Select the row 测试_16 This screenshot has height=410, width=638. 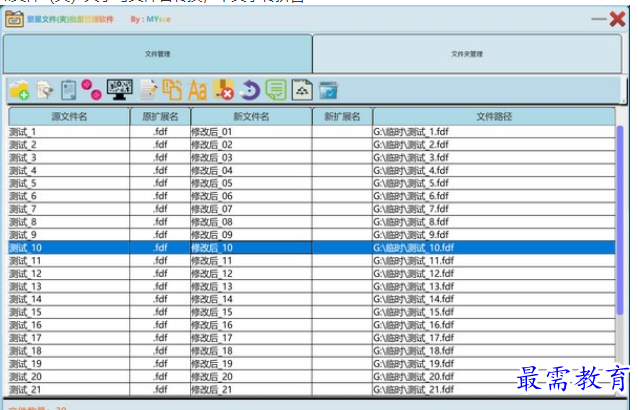coord(312,325)
